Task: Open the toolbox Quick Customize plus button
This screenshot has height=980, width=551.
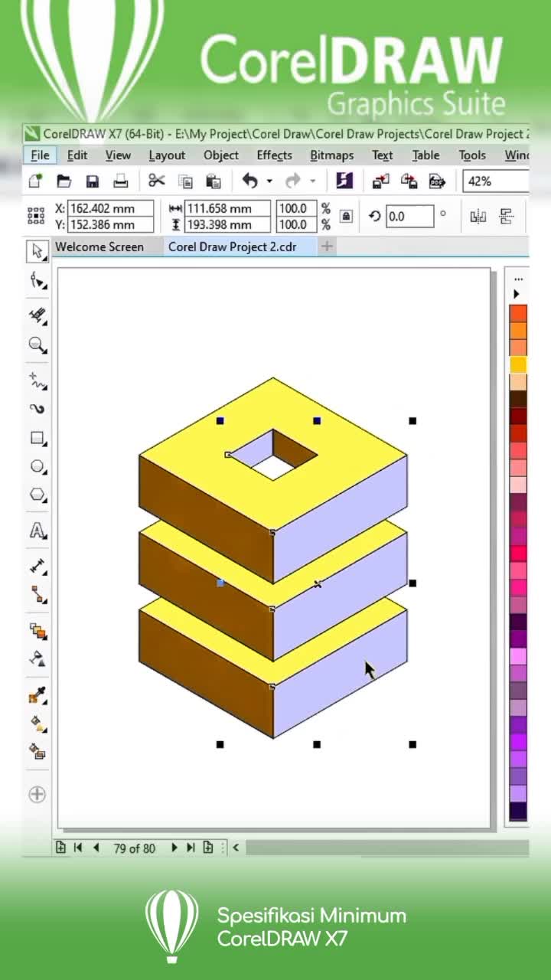Action: click(37, 794)
